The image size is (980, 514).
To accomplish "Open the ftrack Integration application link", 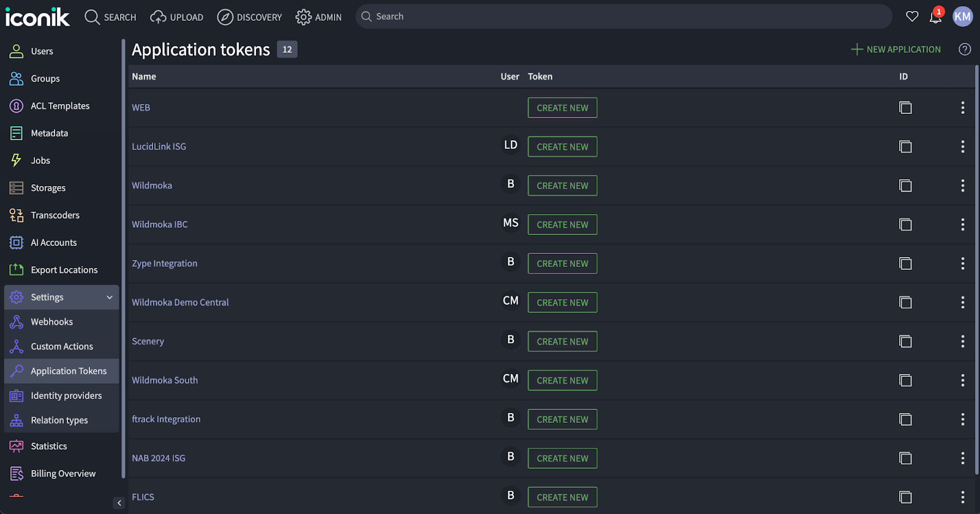I will 166,419.
